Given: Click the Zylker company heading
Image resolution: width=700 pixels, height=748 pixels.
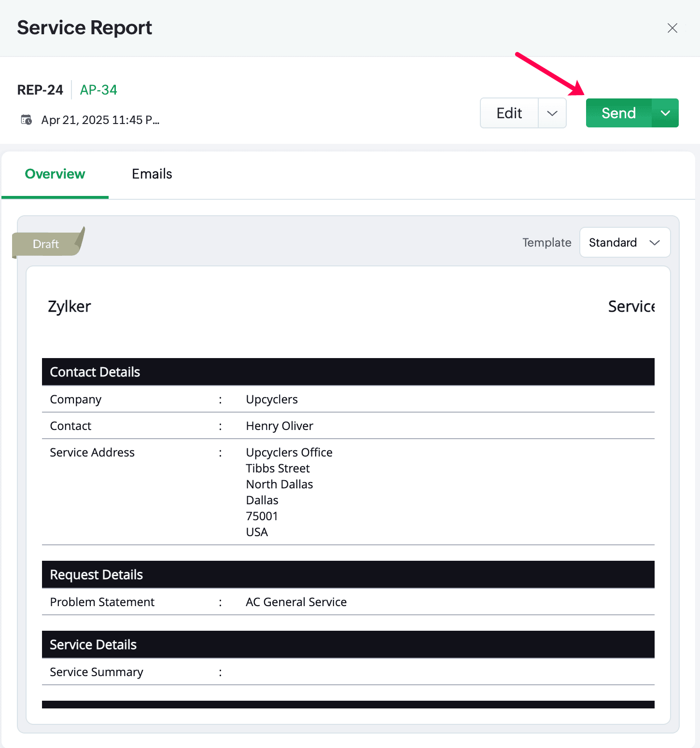Looking at the screenshot, I should pos(70,306).
